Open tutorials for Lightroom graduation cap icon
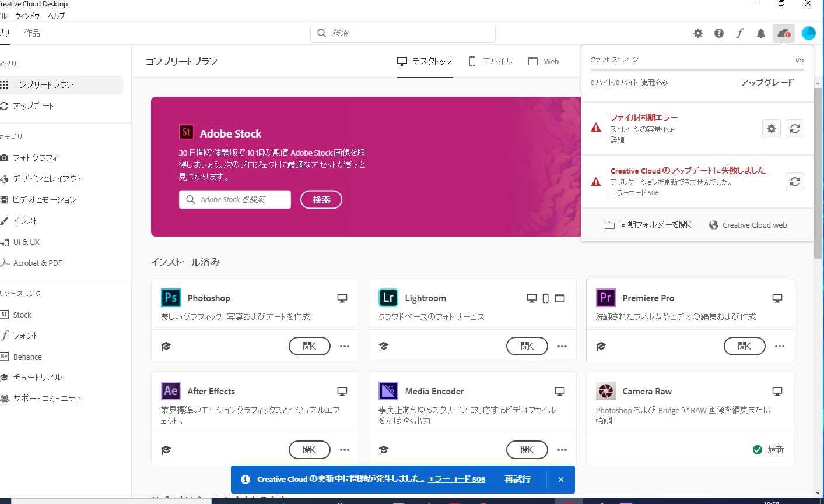824x504 pixels. (384, 346)
